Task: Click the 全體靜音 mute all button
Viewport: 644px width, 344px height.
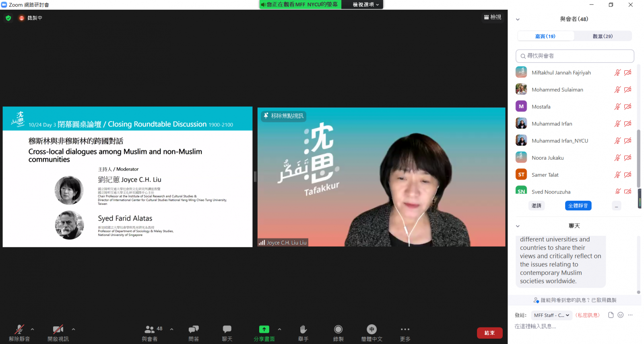Action: [x=578, y=206]
